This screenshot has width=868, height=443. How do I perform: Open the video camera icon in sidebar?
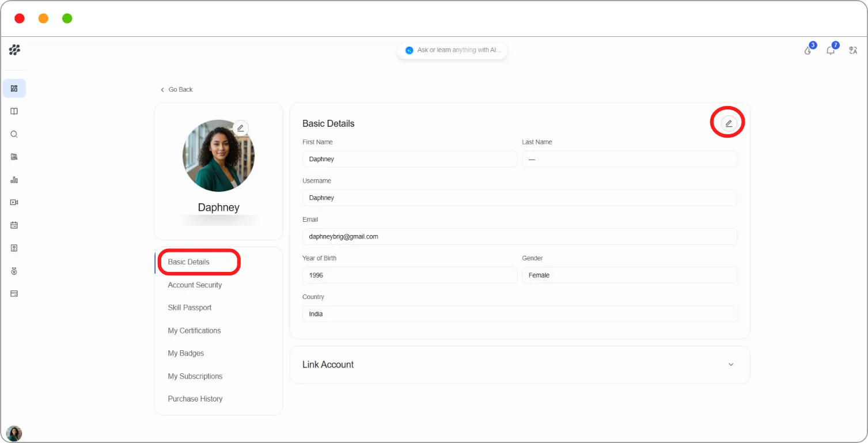point(14,202)
